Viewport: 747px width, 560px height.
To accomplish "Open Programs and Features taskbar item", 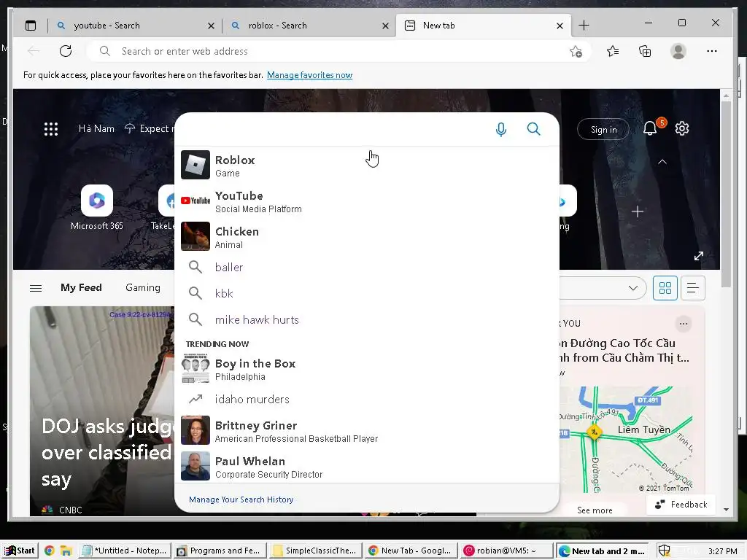I will click(x=220, y=551).
